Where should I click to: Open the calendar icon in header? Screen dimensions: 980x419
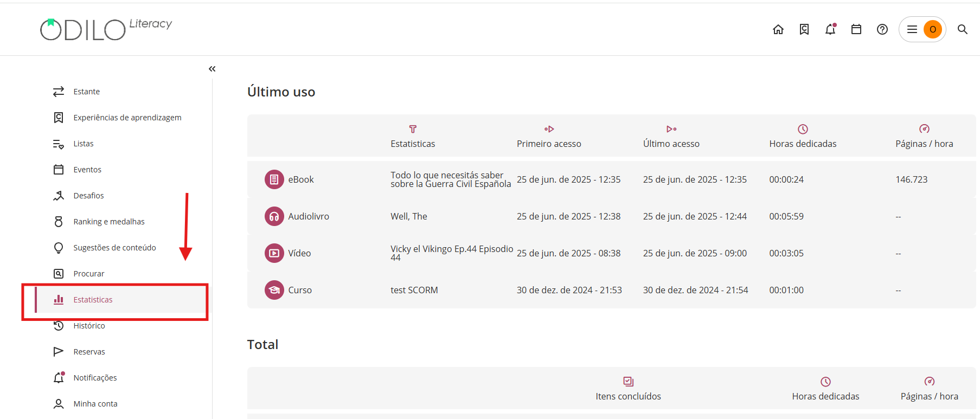point(856,29)
